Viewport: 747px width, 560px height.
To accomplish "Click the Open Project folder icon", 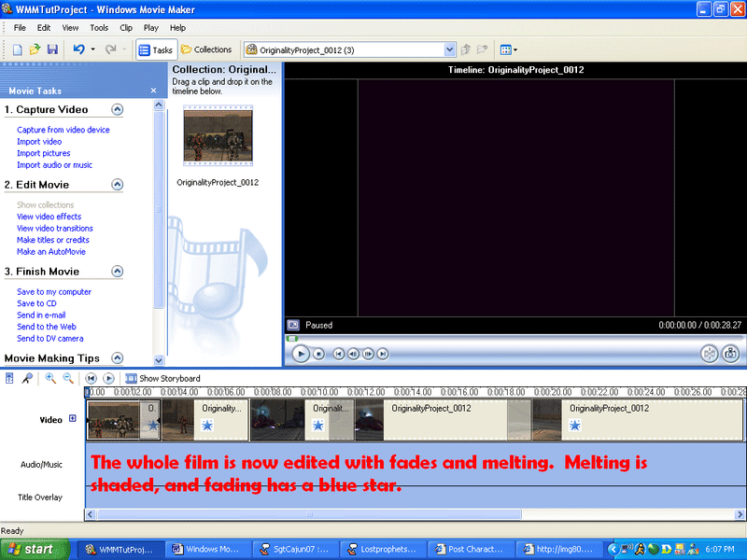I will (x=35, y=49).
